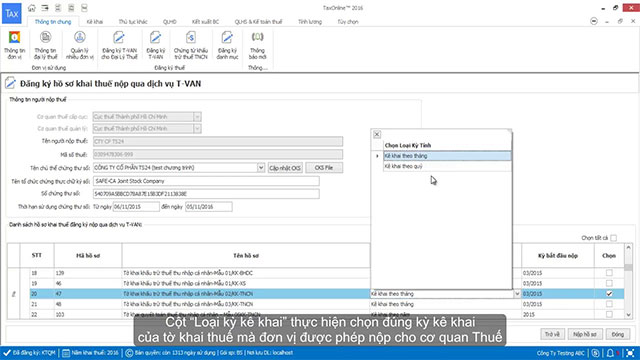Screen dimensions: 640x360
Task: Check the Chọn box for row 19
Action: [609, 283]
